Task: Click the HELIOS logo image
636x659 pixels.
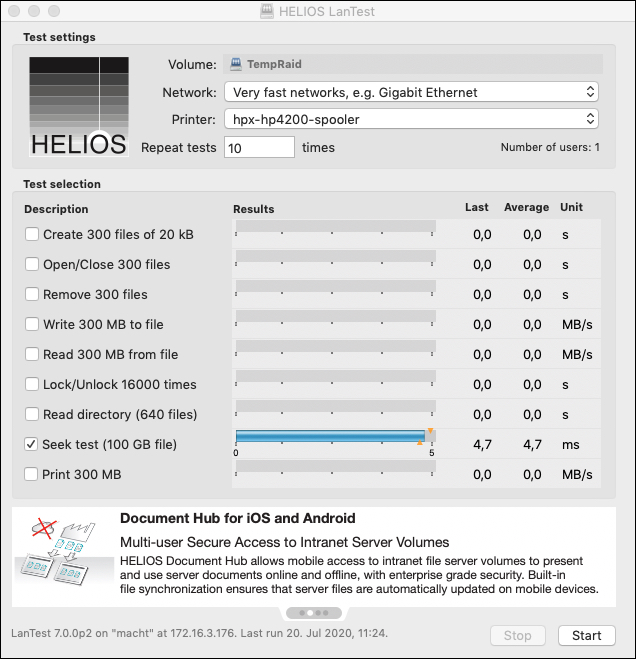Action: [79, 107]
